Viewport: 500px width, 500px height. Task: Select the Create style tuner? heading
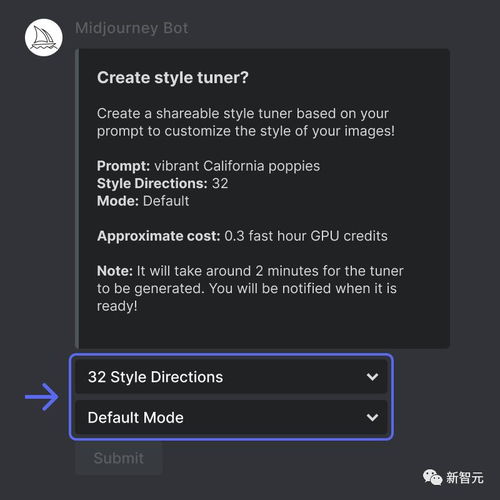(x=173, y=78)
